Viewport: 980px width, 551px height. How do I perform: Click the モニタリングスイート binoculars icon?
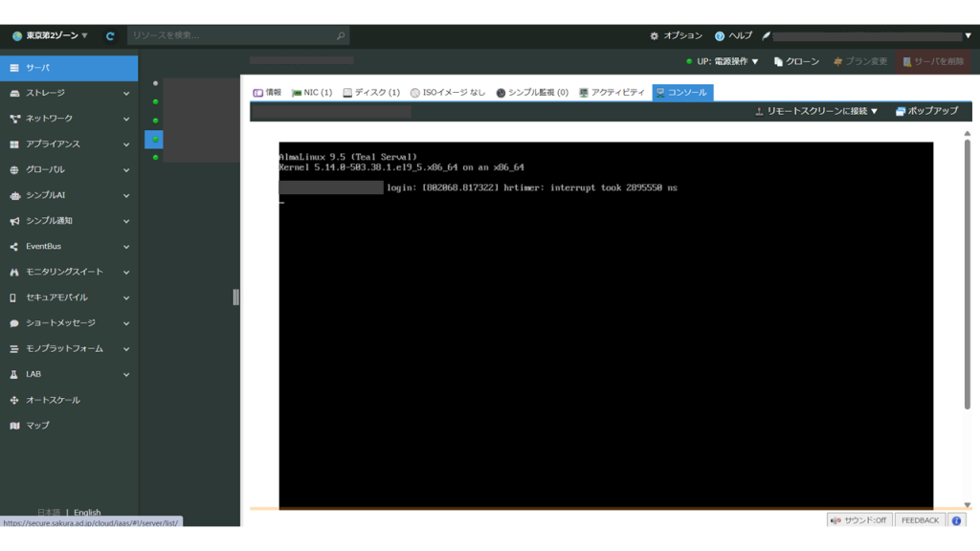click(x=14, y=273)
